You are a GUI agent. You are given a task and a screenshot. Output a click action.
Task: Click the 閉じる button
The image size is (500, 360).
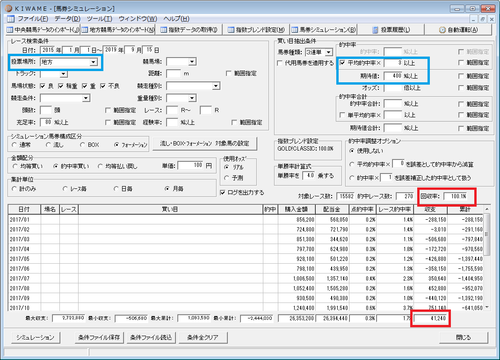click(x=463, y=338)
